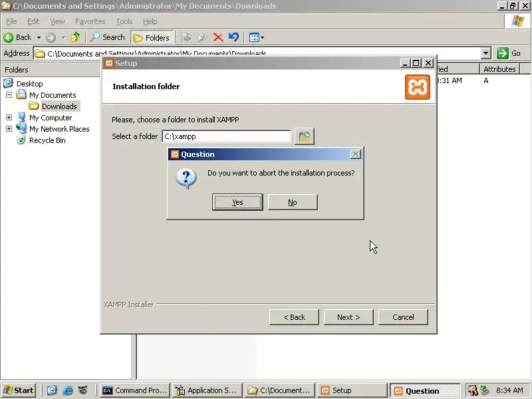This screenshot has width=532, height=399.
Task: Click the Undo toolbar icon
Action: pos(234,37)
